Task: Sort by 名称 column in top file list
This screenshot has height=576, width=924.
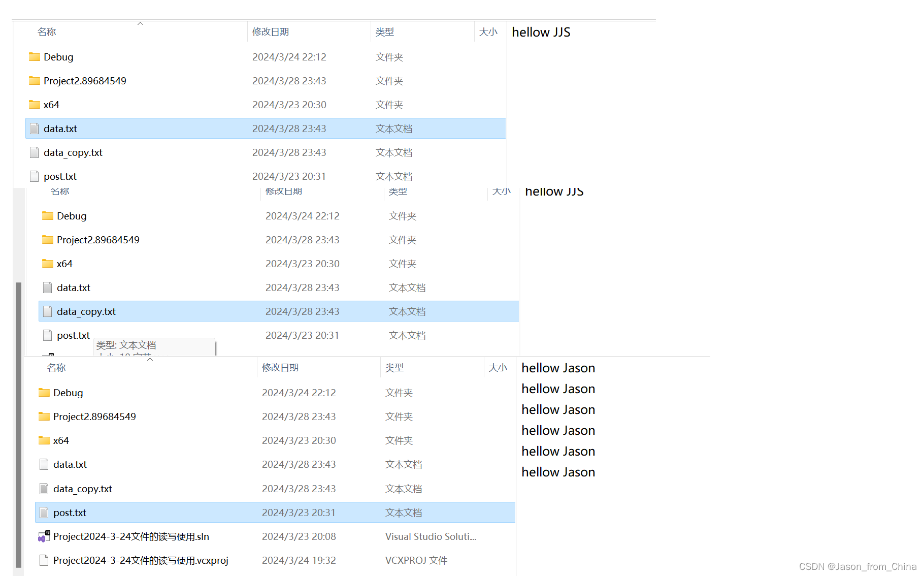Action: 47,32
